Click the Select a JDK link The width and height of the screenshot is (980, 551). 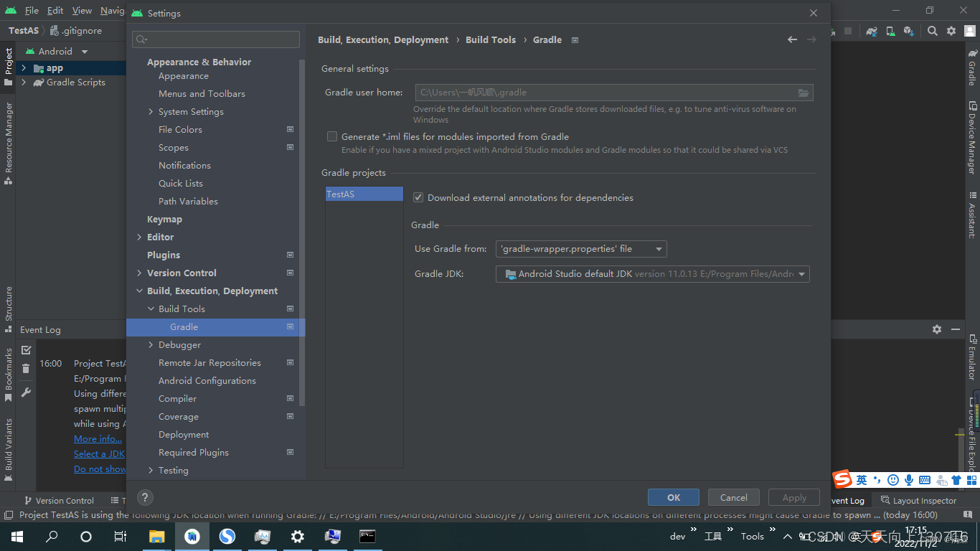(x=98, y=453)
